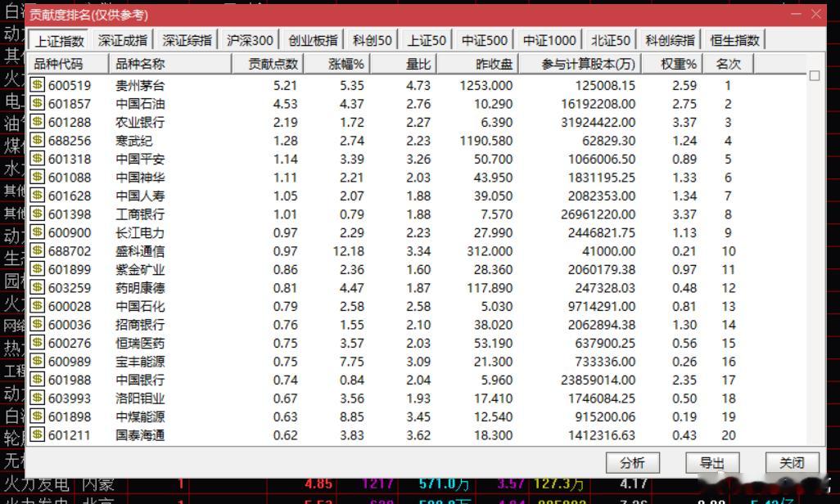Click the 药明康德 stock name

pyautogui.click(x=140, y=288)
